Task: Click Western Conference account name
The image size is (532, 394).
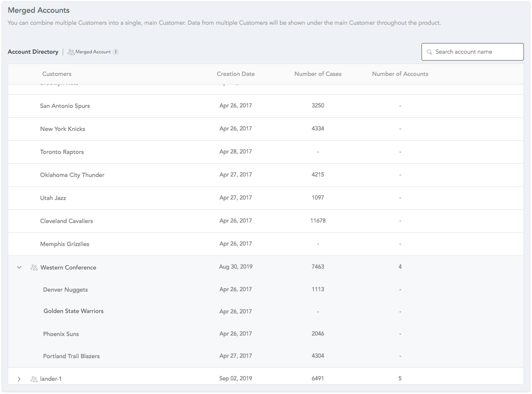Action: tap(68, 267)
